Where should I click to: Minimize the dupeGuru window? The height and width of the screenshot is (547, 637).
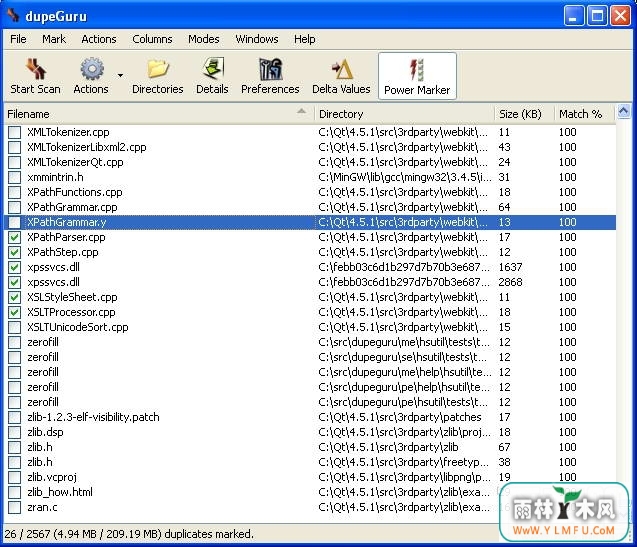tap(574, 16)
